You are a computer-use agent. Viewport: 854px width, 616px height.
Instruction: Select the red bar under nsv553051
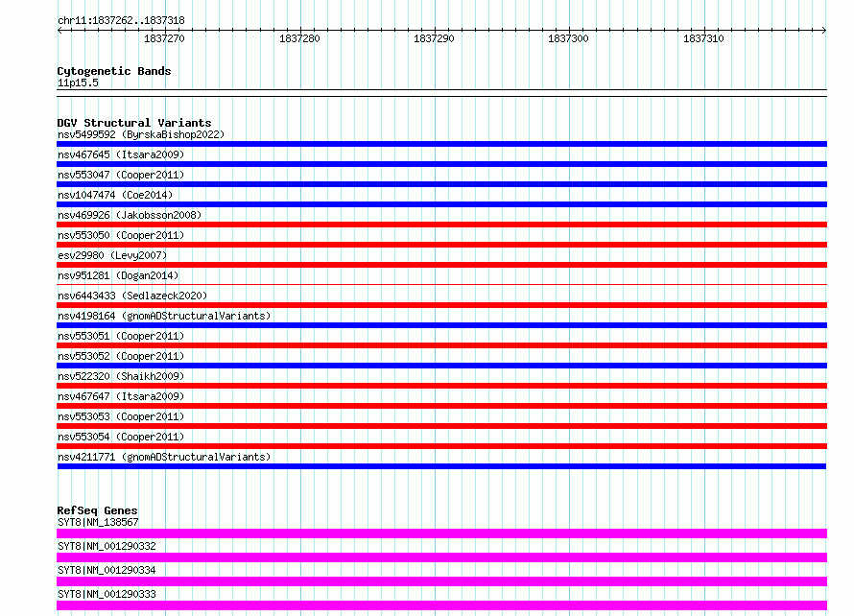(x=441, y=345)
